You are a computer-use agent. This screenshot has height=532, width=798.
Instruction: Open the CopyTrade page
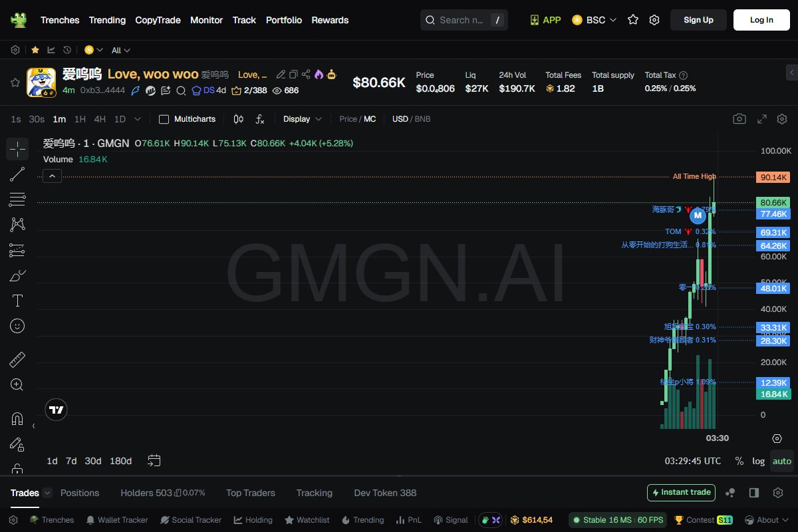(158, 20)
